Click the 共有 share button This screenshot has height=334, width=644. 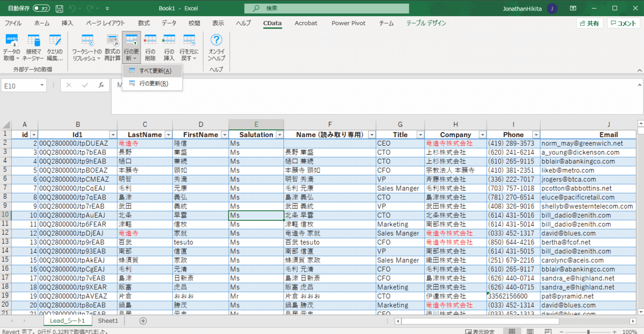click(589, 23)
